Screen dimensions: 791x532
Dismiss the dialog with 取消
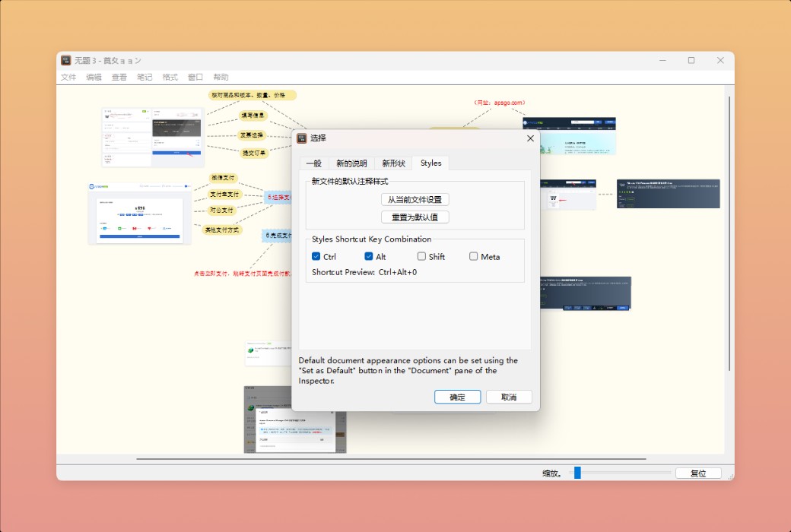tap(508, 397)
